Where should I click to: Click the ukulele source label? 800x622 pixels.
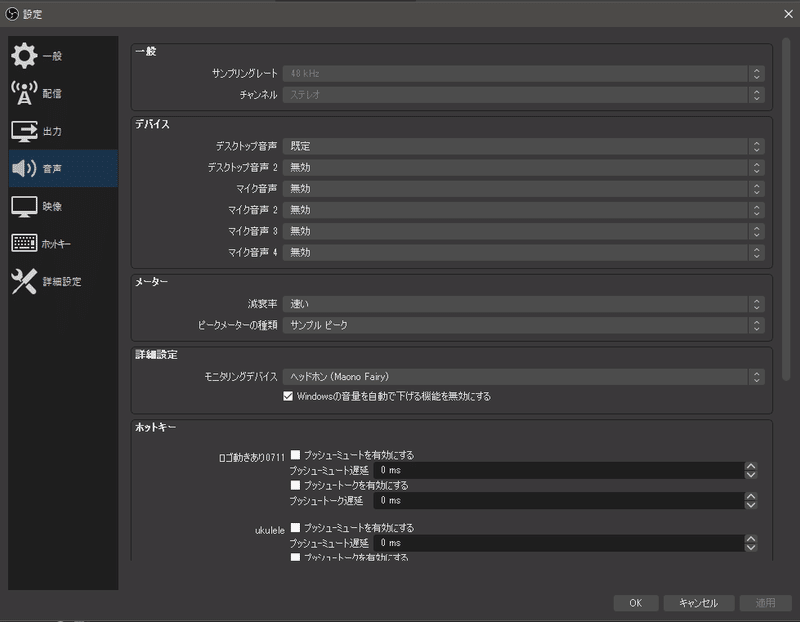(x=269, y=530)
